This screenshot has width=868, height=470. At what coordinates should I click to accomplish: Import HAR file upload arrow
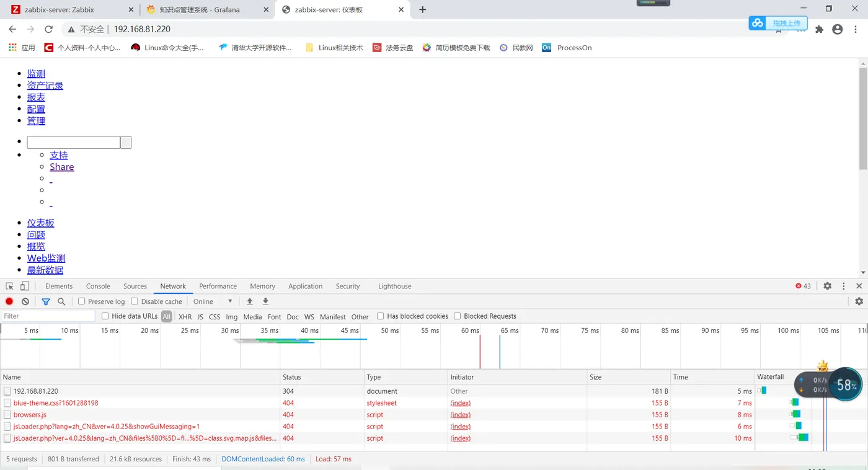point(250,301)
